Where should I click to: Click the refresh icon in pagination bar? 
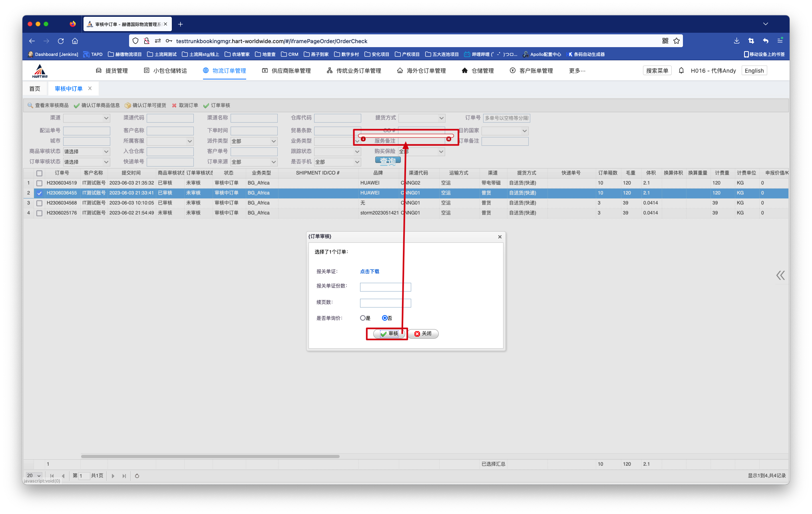click(x=137, y=476)
